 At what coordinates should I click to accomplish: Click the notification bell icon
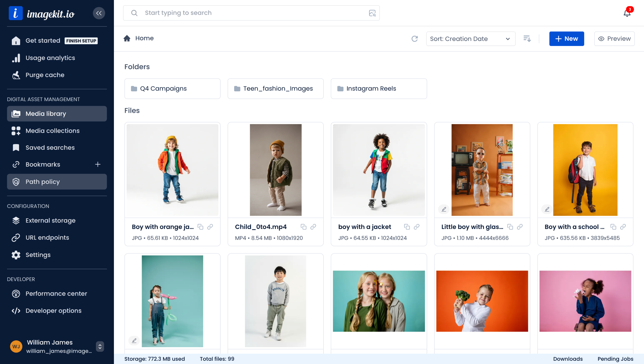coord(627,13)
